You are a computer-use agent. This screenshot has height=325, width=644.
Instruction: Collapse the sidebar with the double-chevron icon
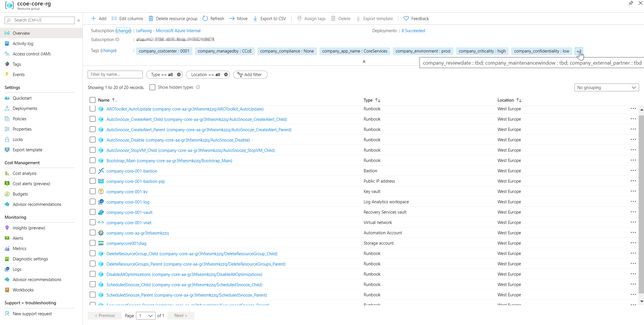(78, 20)
